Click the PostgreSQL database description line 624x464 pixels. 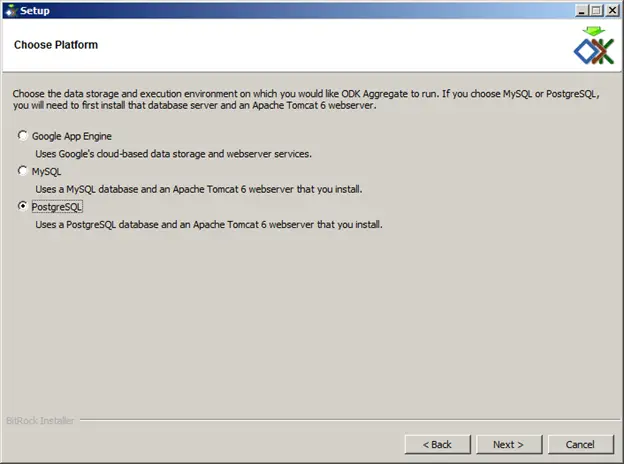pyautogui.click(x=209, y=225)
